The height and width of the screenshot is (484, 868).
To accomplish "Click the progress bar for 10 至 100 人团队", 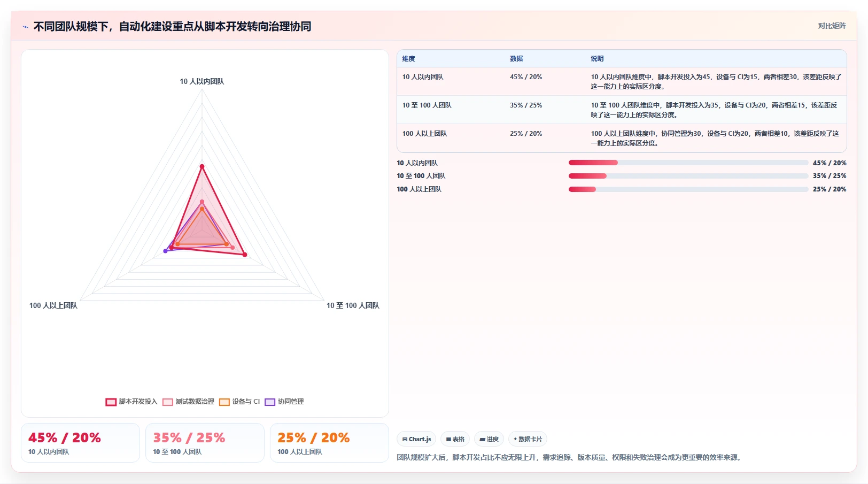I will [x=688, y=176].
